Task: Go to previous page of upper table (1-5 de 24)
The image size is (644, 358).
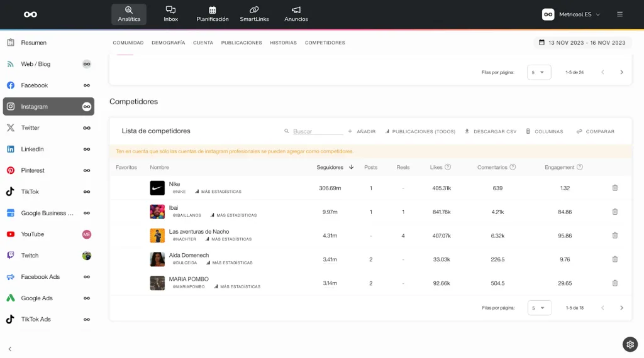Action: (x=602, y=72)
